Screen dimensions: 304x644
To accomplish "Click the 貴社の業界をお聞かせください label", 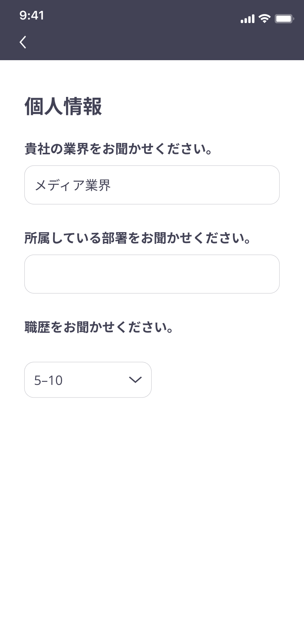I will point(118,149).
